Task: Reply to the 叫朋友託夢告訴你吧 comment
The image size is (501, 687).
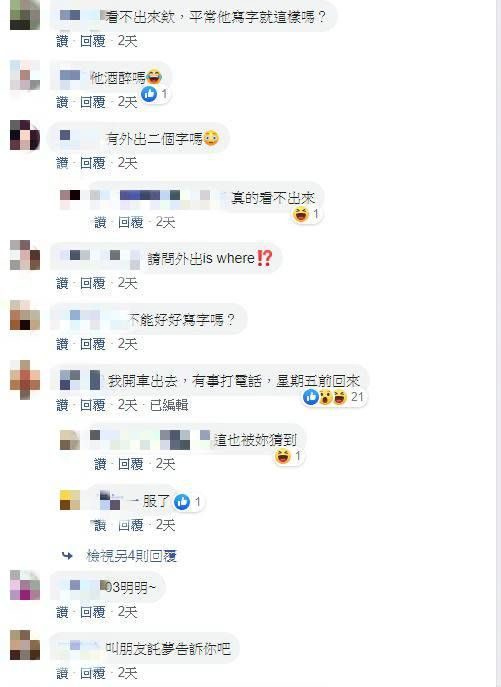Action: pyautogui.click(x=92, y=673)
